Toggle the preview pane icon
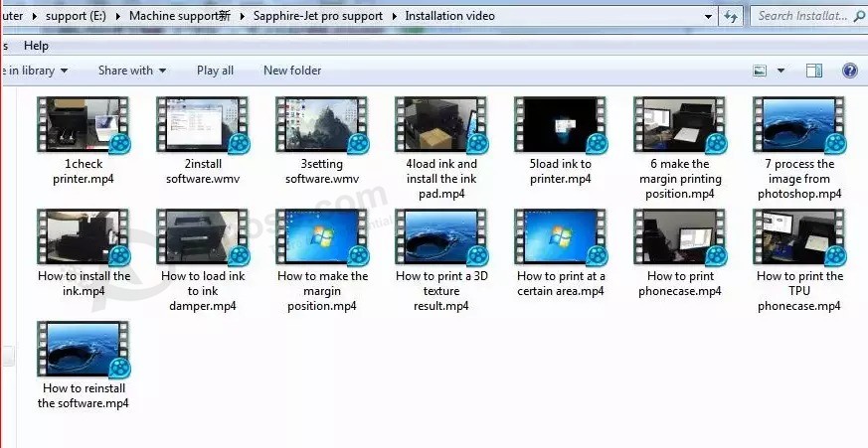 pos(814,71)
